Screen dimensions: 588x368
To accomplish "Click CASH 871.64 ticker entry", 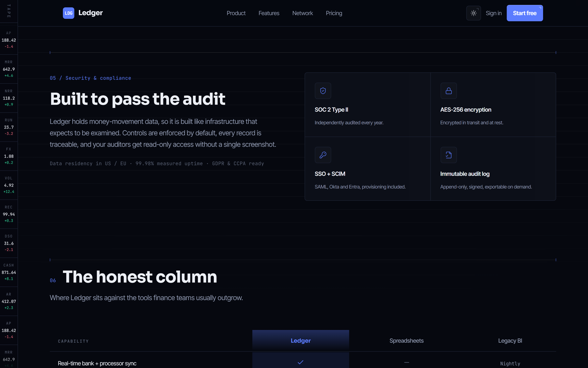I will click(x=9, y=272).
